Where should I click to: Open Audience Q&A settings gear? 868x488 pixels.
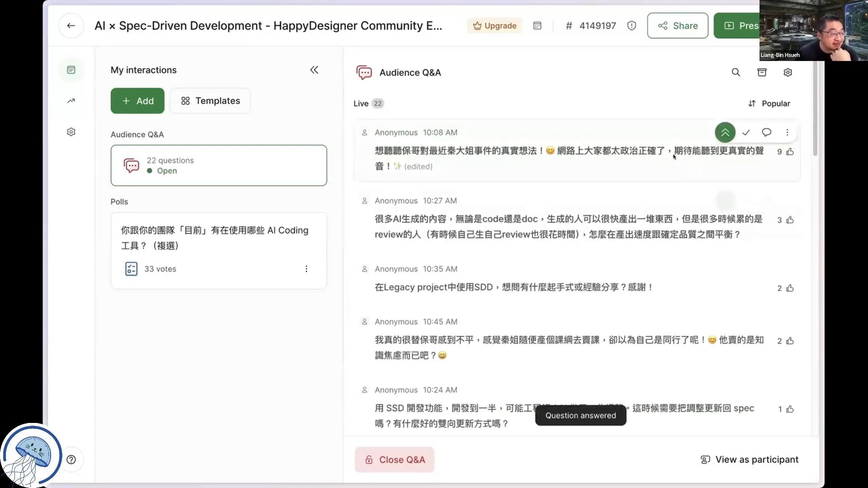788,72
